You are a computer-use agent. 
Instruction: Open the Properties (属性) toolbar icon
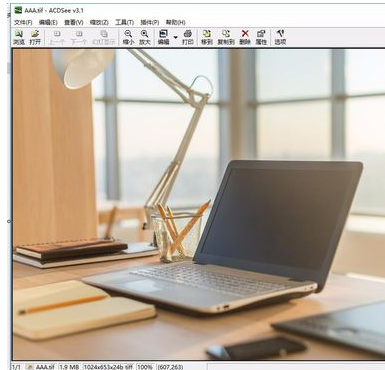point(261,37)
